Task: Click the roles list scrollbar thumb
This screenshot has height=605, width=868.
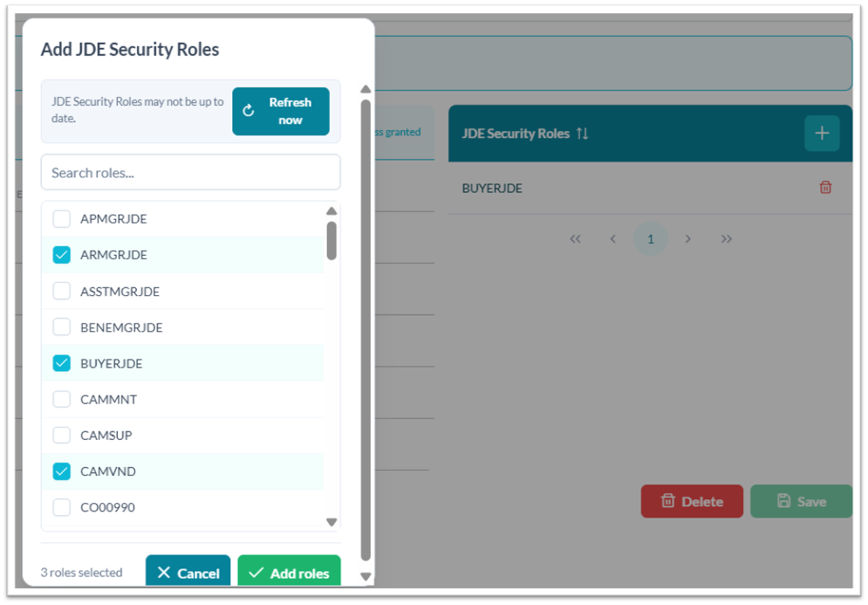Action: tap(331, 240)
